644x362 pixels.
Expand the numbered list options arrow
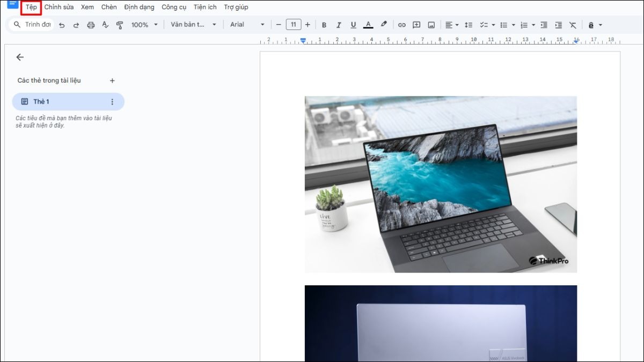(x=533, y=25)
